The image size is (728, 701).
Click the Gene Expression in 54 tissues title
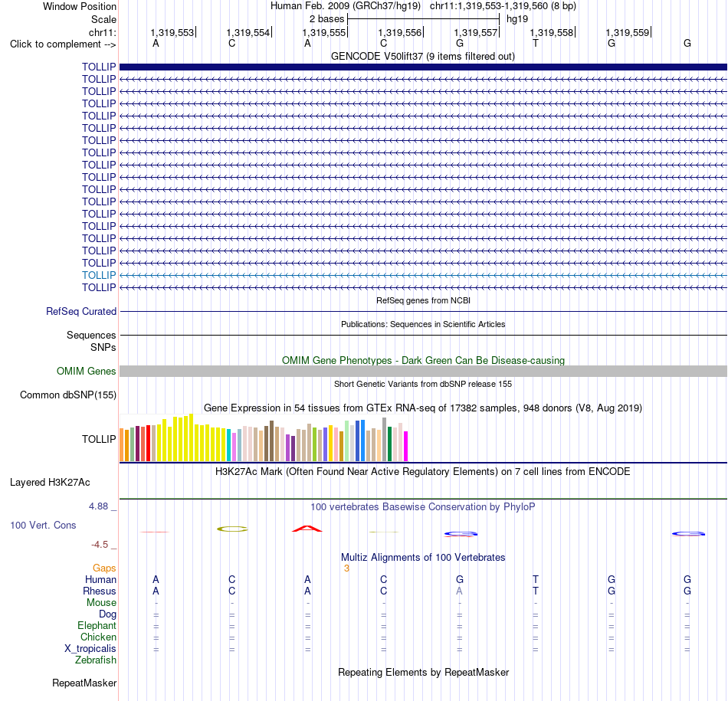(x=423, y=408)
